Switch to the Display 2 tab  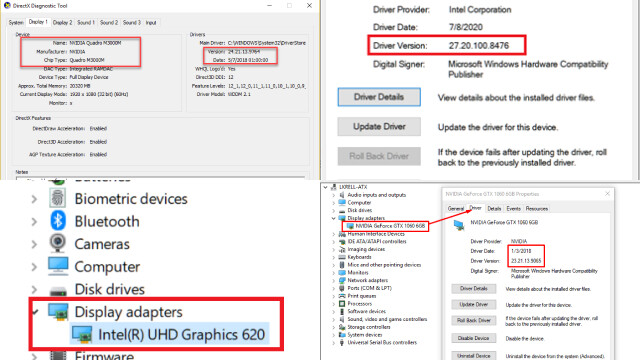click(x=62, y=23)
